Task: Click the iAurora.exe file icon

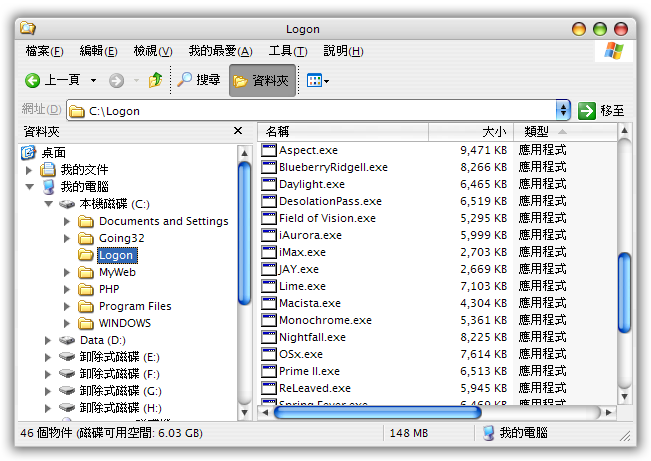Action: [x=269, y=235]
